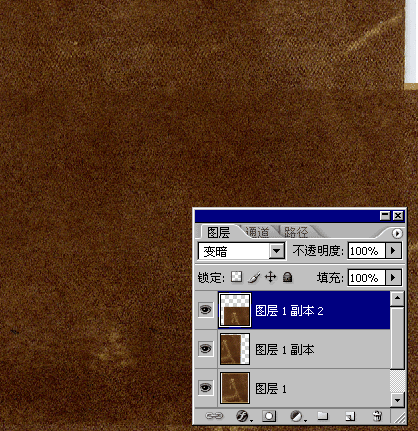Click the link layers chain icon
This screenshot has width=418, height=431.
[x=214, y=416]
